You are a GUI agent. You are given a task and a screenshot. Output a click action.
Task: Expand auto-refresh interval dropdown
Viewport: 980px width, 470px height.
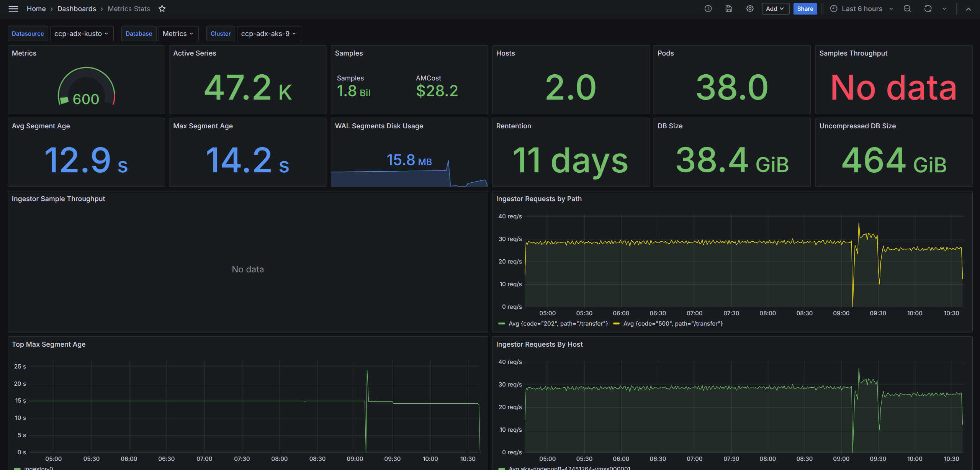(944, 9)
